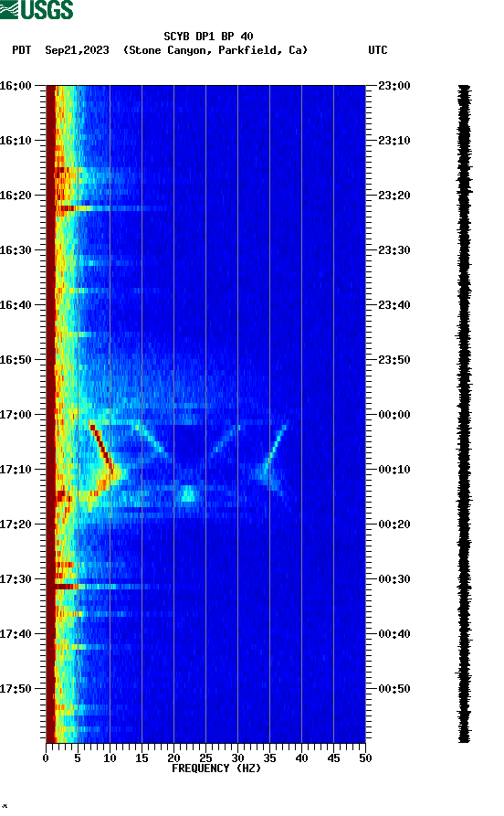Click the 23:40 UTC time label
This screenshot has width=504, height=816.
tap(394, 304)
